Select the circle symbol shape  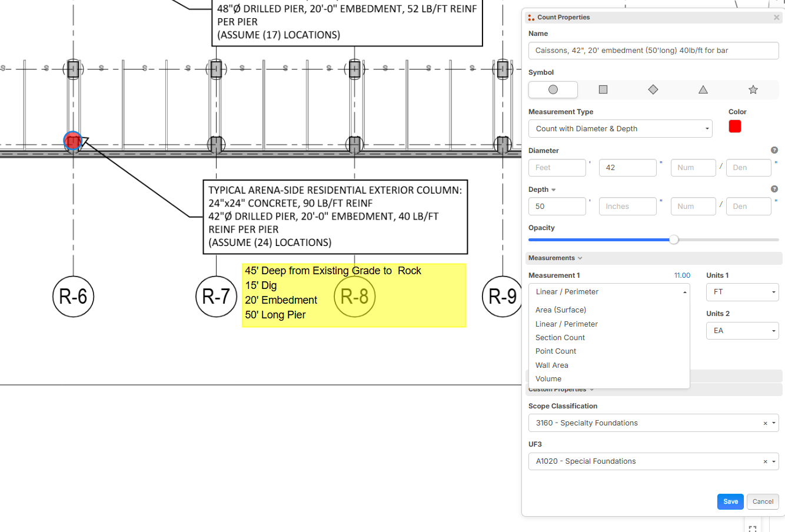tap(553, 89)
